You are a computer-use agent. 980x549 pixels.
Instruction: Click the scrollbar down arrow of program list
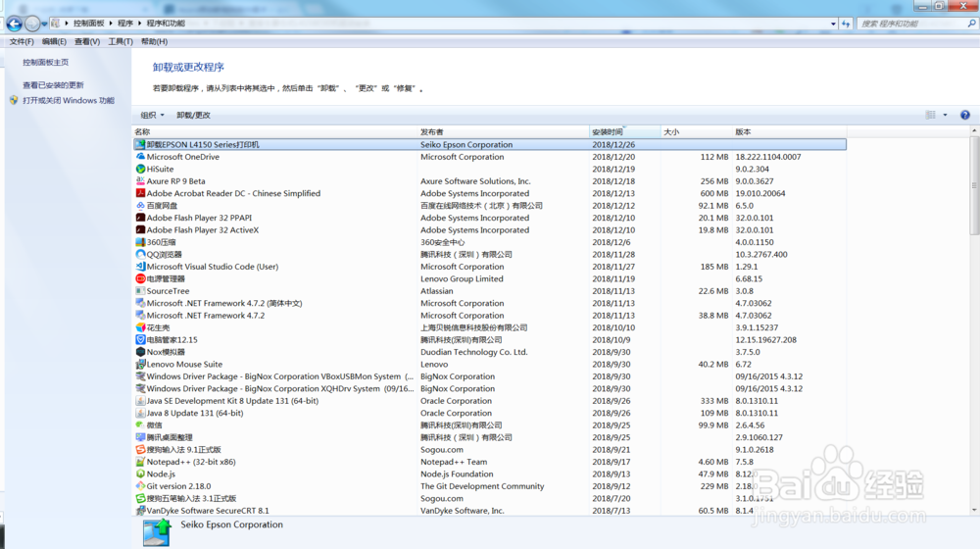click(974, 510)
